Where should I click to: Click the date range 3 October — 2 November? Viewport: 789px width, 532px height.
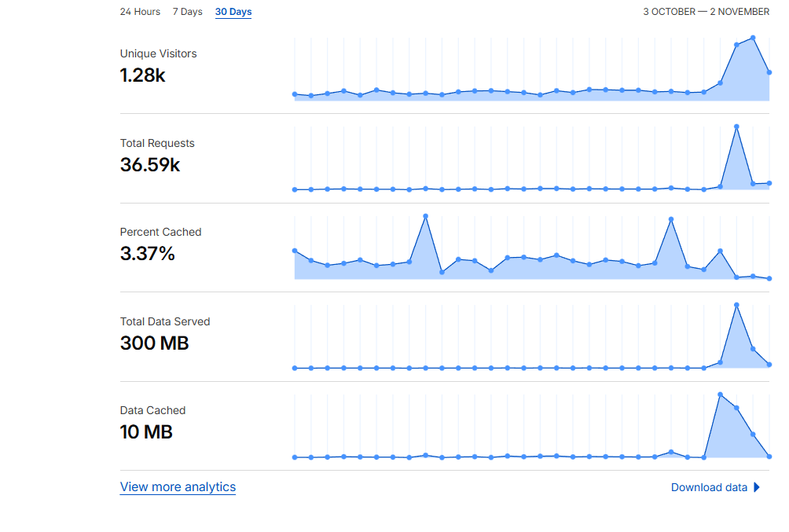tap(706, 12)
